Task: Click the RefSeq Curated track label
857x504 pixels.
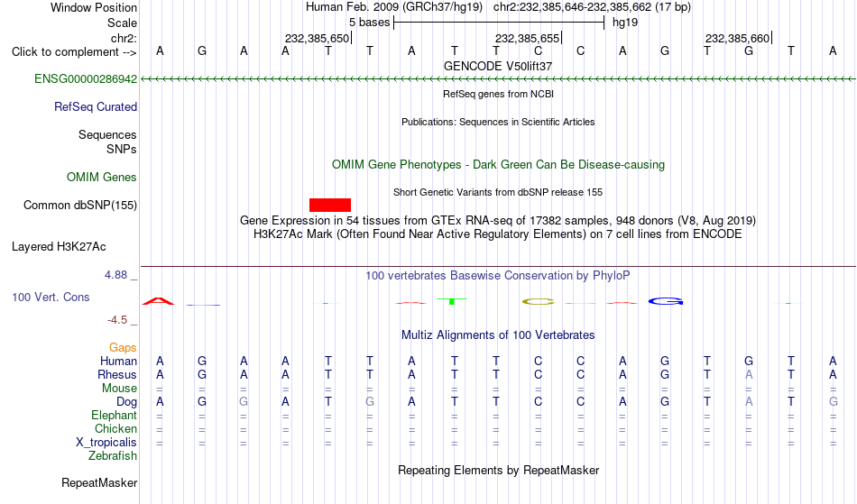Action: [96, 106]
